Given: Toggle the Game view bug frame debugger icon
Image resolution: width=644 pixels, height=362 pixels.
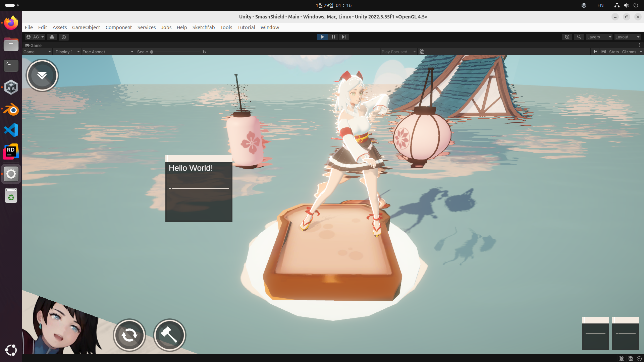Looking at the screenshot, I should [x=422, y=52].
